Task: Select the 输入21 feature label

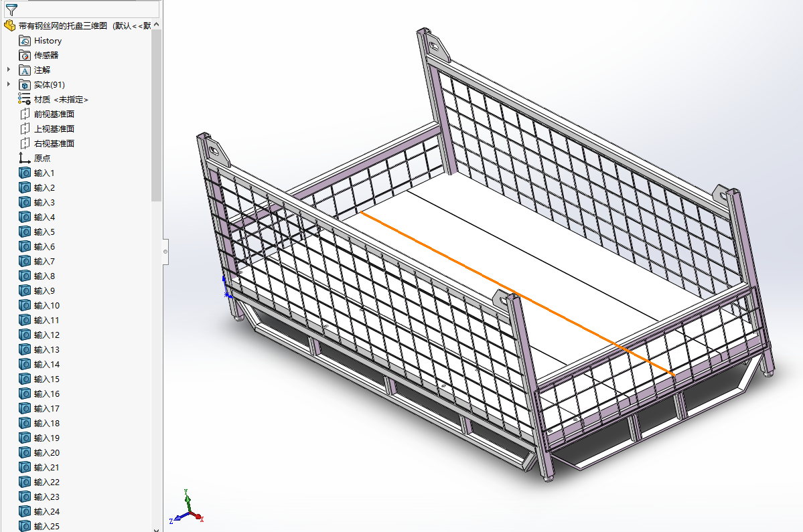Action: (x=47, y=468)
